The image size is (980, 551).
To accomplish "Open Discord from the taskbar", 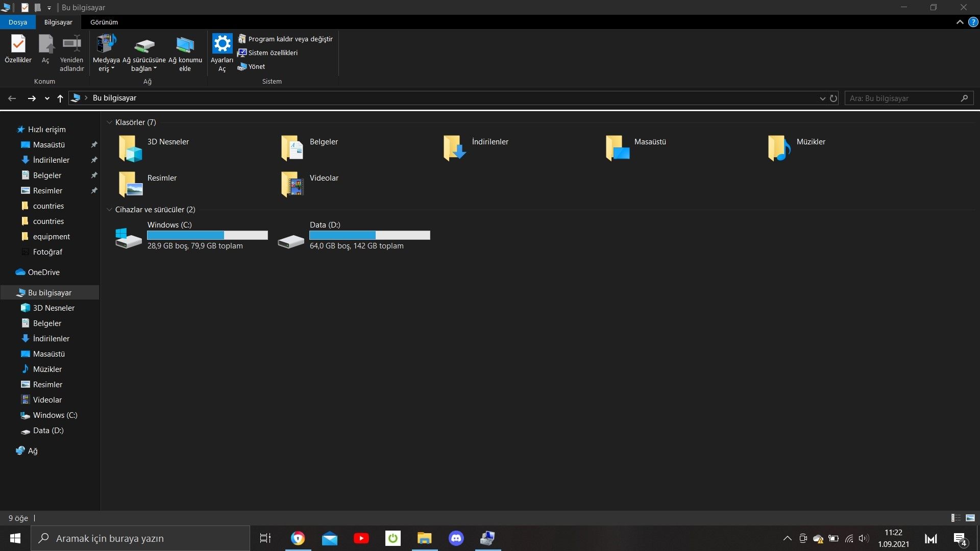I will tap(456, 538).
